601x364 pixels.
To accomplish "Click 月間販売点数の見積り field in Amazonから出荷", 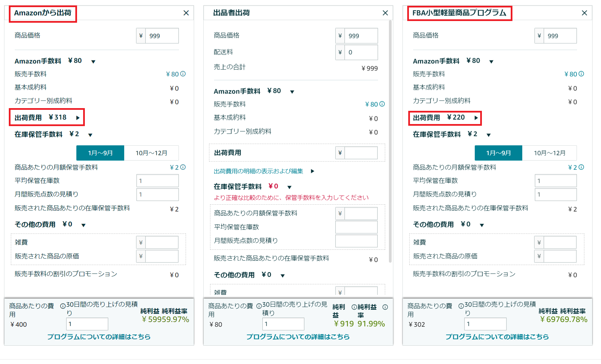I will click(x=157, y=194).
